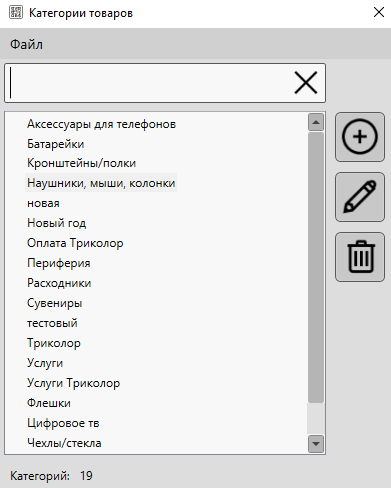Close the Категории товаров window
The width and height of the screenshot is (391, 488).
click(379, 13)
